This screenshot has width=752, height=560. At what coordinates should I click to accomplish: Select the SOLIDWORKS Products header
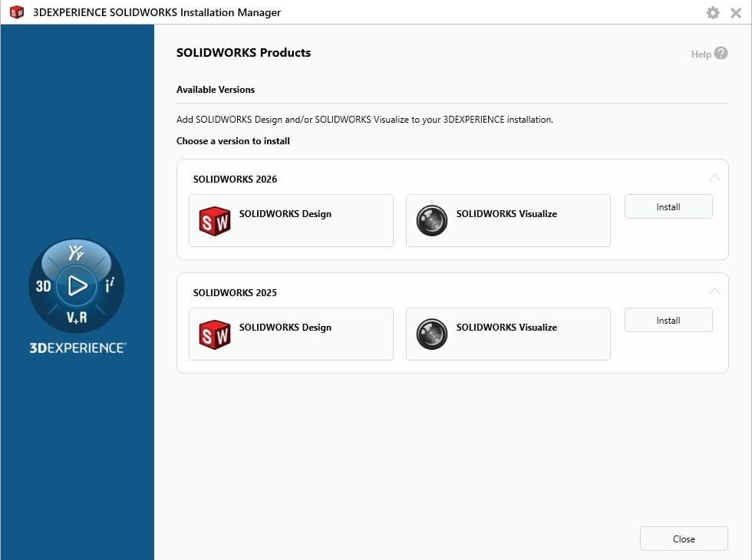pos(243,52)
